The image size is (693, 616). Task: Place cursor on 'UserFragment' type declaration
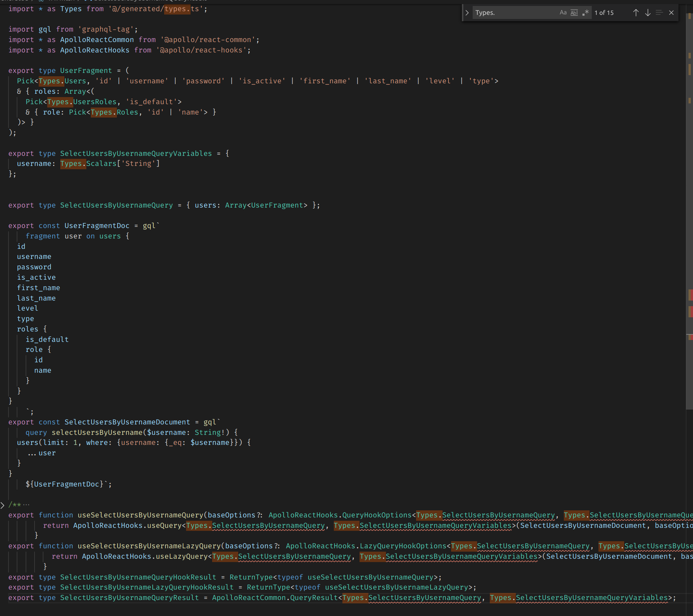tap(86, 70)
